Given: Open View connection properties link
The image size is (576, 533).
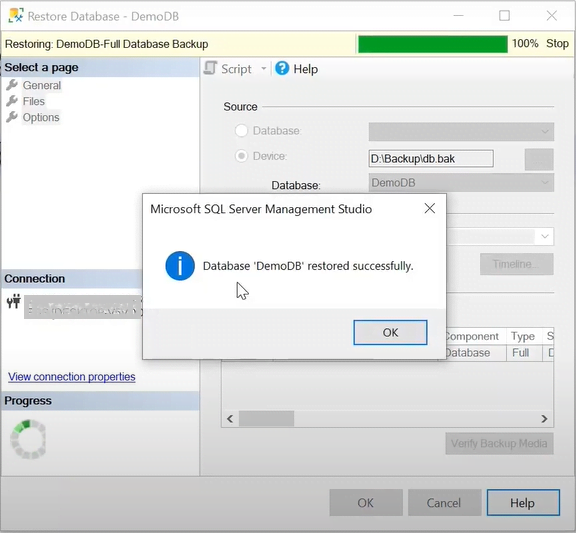Looking at the screenshot, I should 72,377.
